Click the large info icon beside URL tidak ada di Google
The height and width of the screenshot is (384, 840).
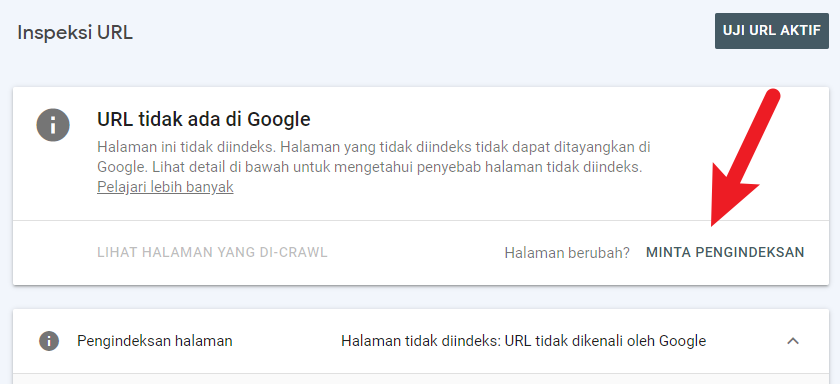click(52, 125)
